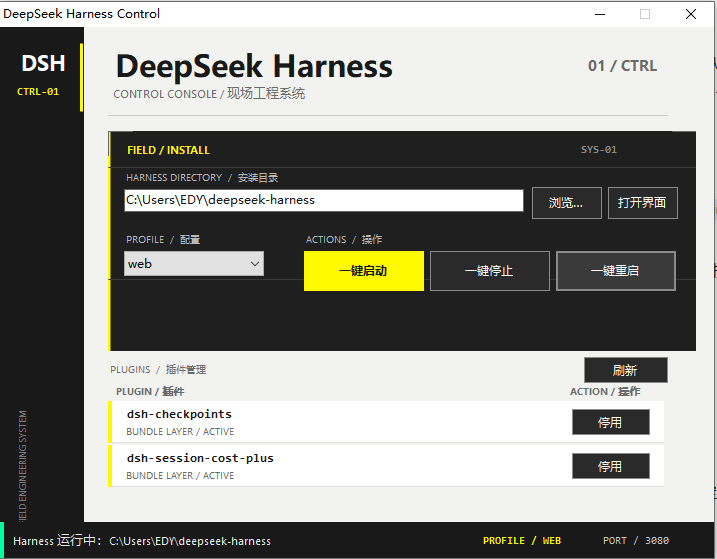This screenshot has height=559, width=717.
Task: Open the web profile dropdown
Action: 194,263
